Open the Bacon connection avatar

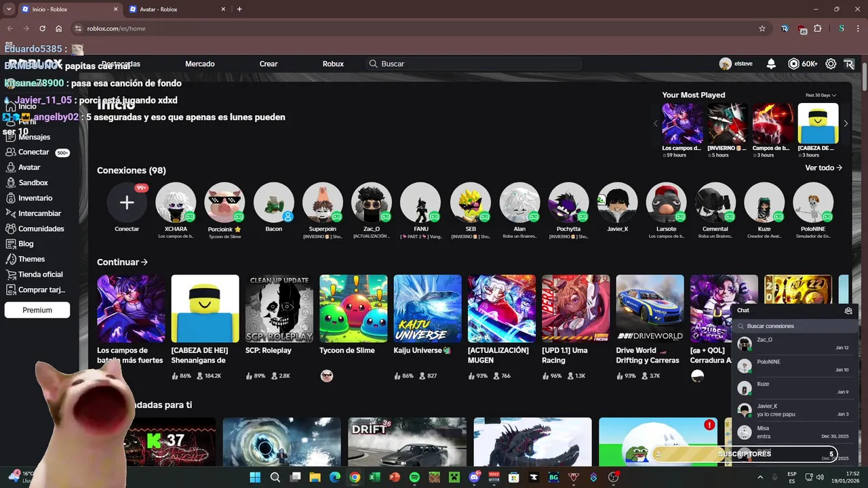274,202
